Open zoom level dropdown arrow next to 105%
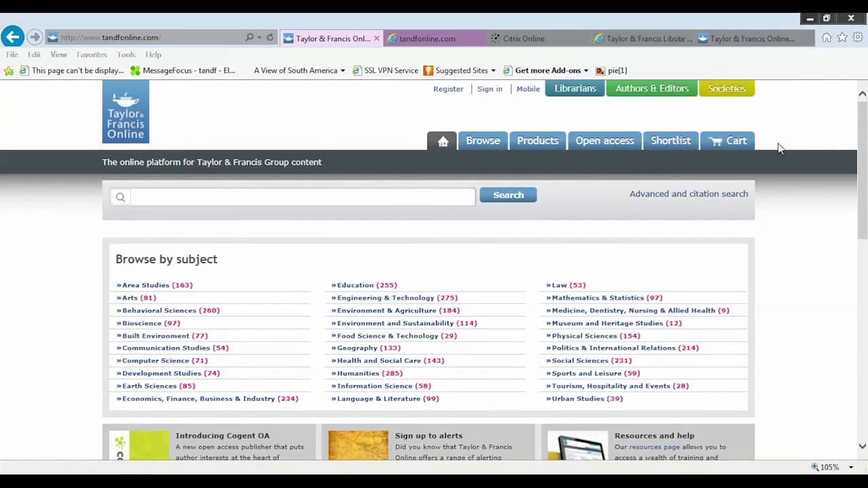The image size is (868, 488). (x=851, y=468)
